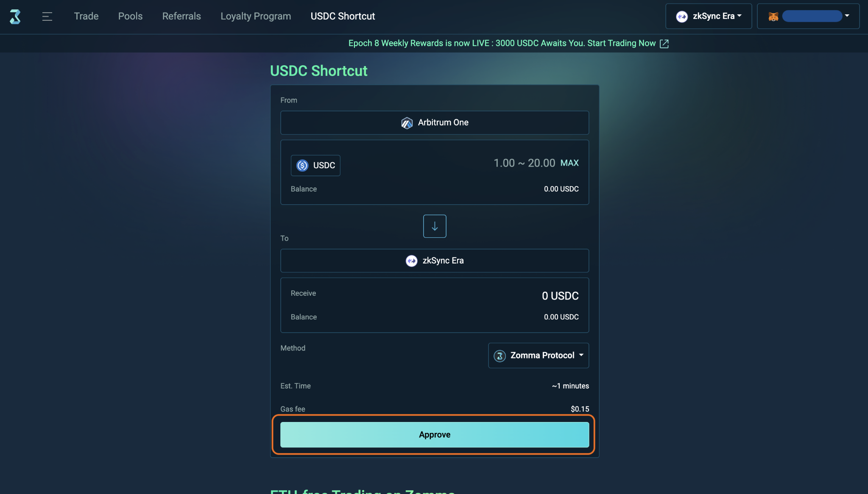Image resolution: width=868 pixels, height=494 pixels.
Task: Open the MetaMask wallet account dropdown
Action: coord(808,16)
